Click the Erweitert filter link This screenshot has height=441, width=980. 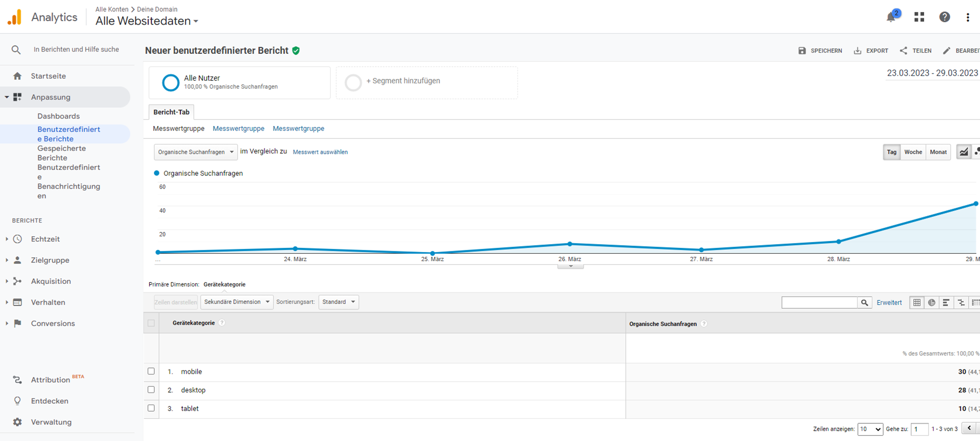(889, 303)
